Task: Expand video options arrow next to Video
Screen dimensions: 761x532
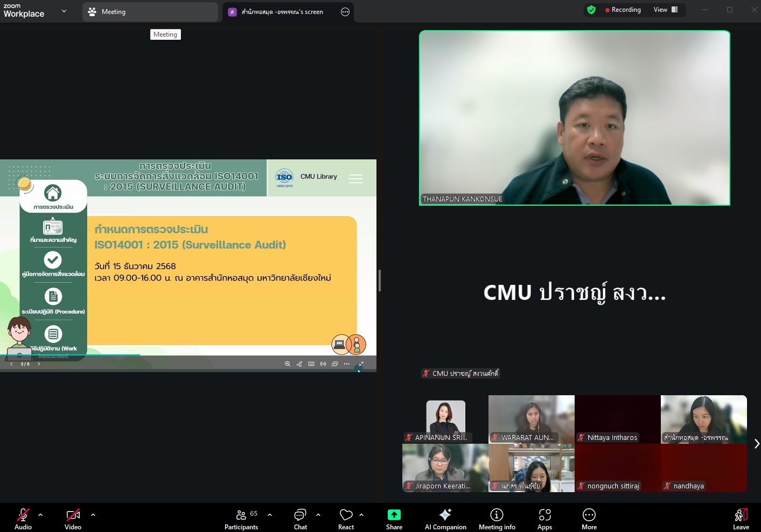Action: pyautogui.click(x=93, y=515)
